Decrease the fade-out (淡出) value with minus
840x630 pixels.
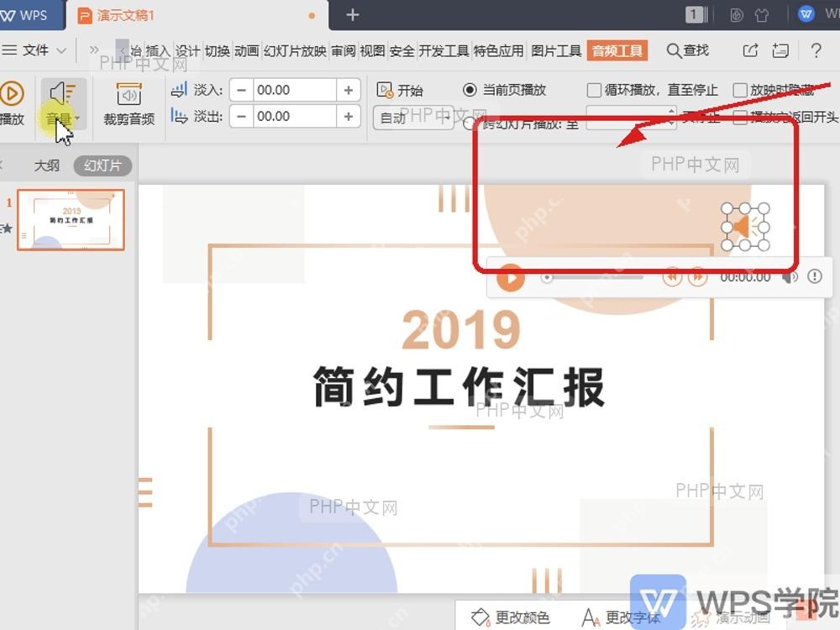(x=242, y=116)
